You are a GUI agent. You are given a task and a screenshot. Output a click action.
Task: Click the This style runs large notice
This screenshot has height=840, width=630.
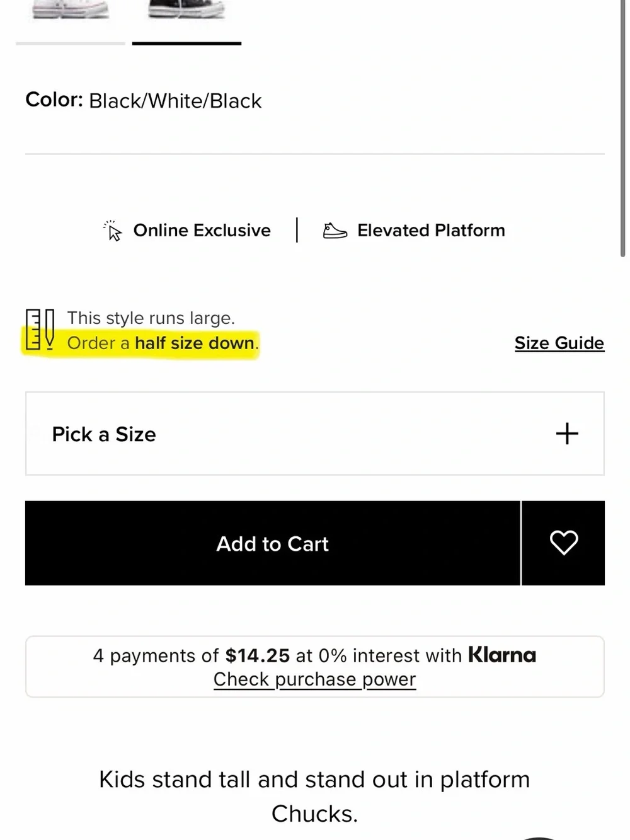coord(151,318)
